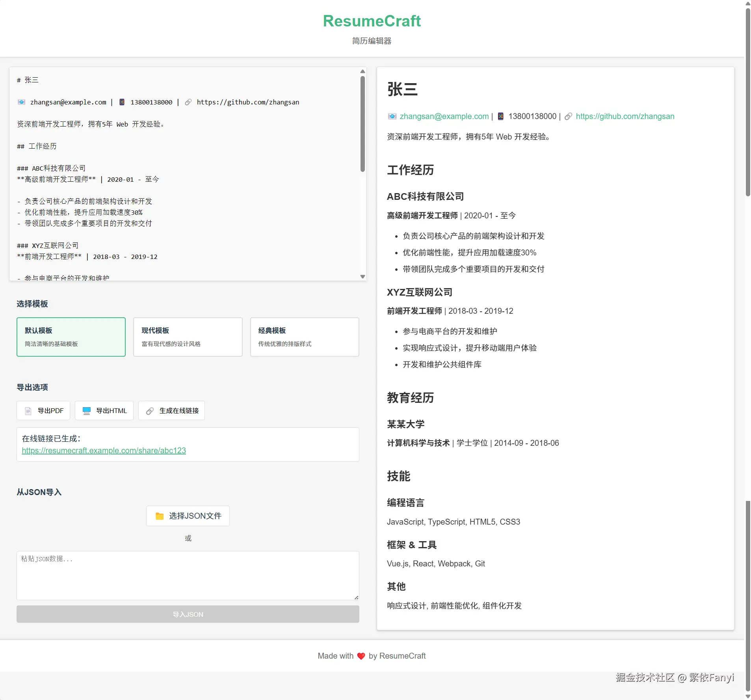Click the '### XYZ互联网公司' line in the editor

pyautogui.click(x=48, y=246)
